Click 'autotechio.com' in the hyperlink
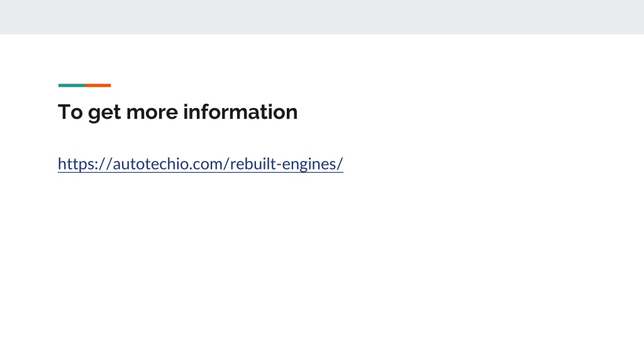The image size is (644, 362). [167, 164]
